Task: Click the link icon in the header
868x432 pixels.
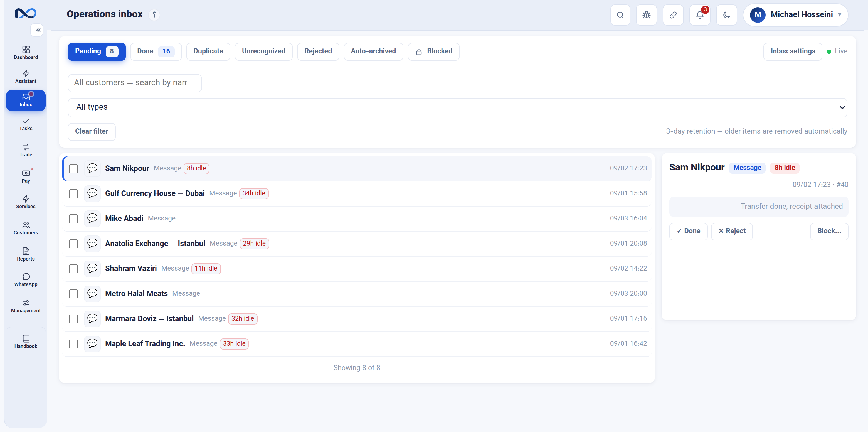Action: click(x=673, y=15)
